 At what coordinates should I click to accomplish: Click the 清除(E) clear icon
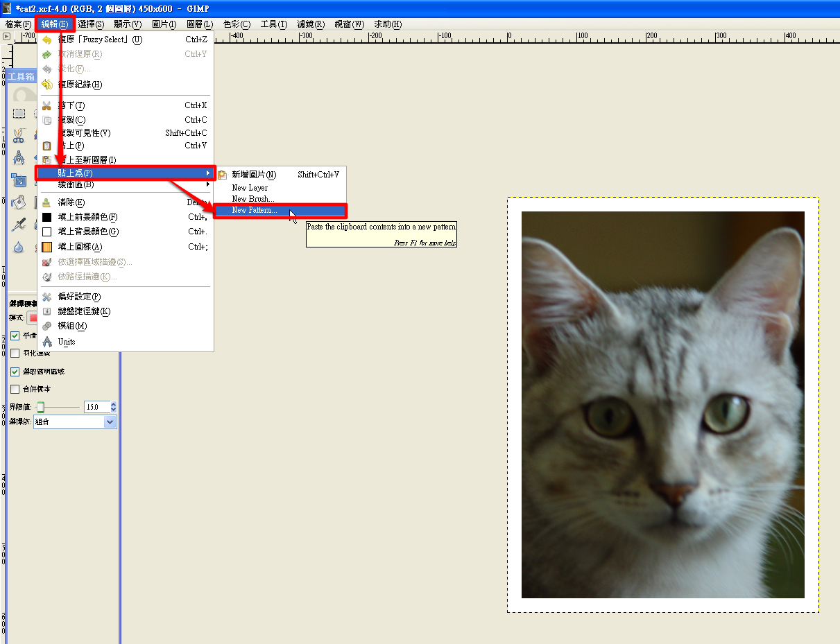[x=46, y=202]
